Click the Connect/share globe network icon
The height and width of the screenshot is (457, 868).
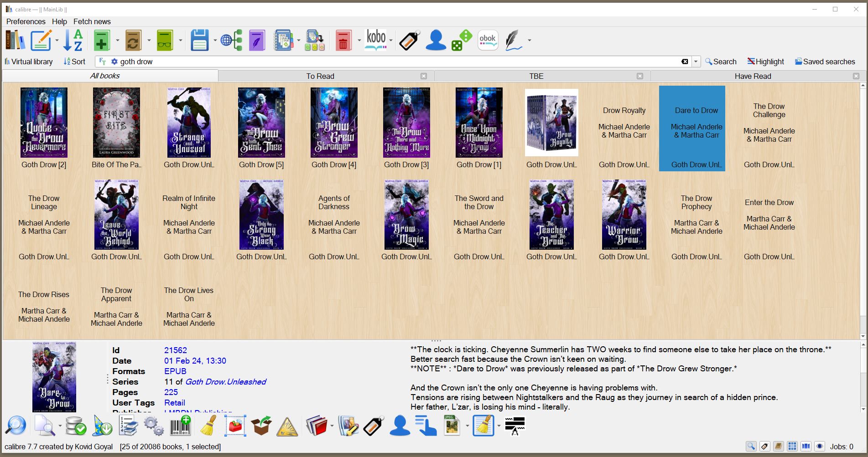tap(231, 40)
